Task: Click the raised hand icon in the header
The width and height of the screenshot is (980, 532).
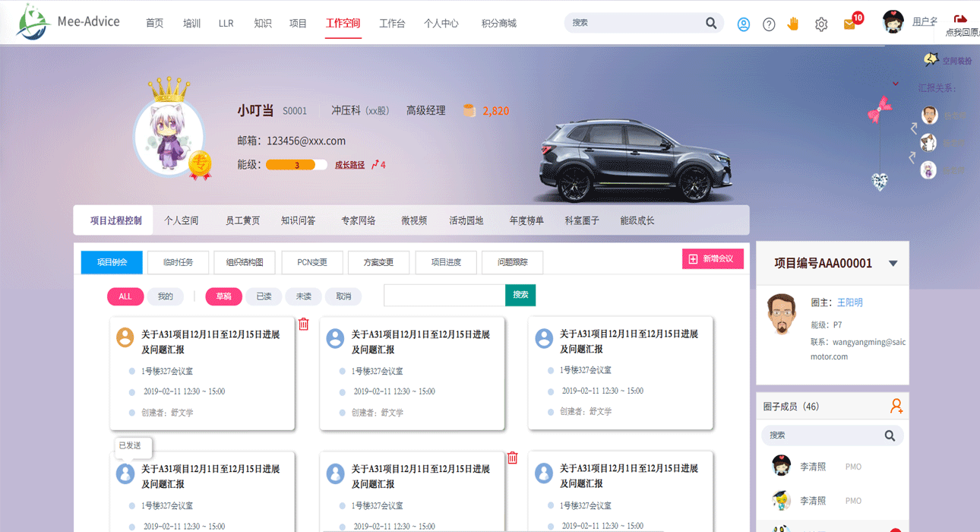Action: coord(793,24)
